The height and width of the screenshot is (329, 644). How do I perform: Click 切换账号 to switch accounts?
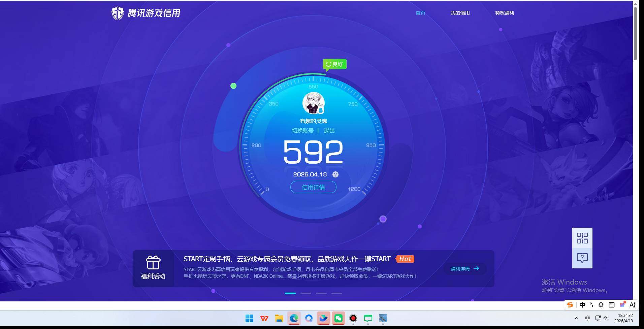[302, 130]
